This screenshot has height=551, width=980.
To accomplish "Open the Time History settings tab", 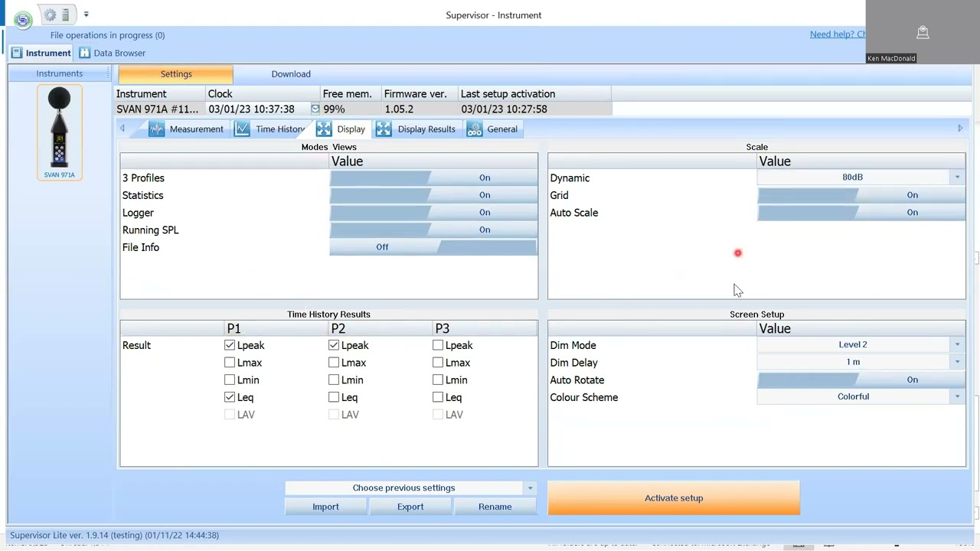I will click(270, 129).
